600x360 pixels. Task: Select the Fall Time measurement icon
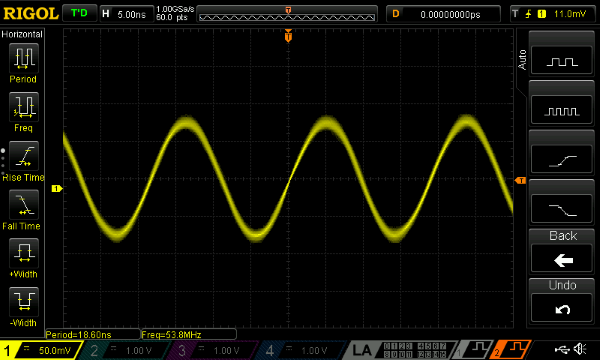click(x=24, y=204)
